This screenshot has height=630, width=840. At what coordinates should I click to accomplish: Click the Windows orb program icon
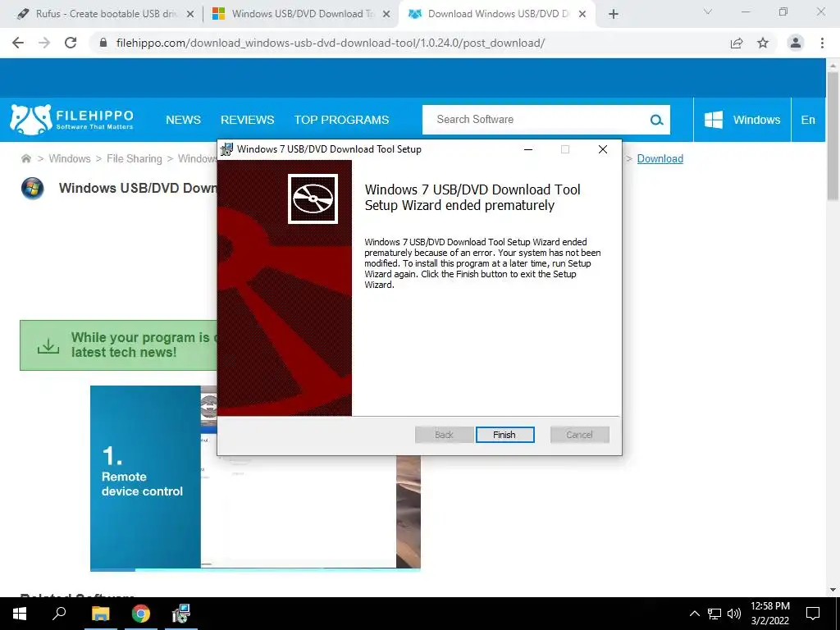pos(32,189)
